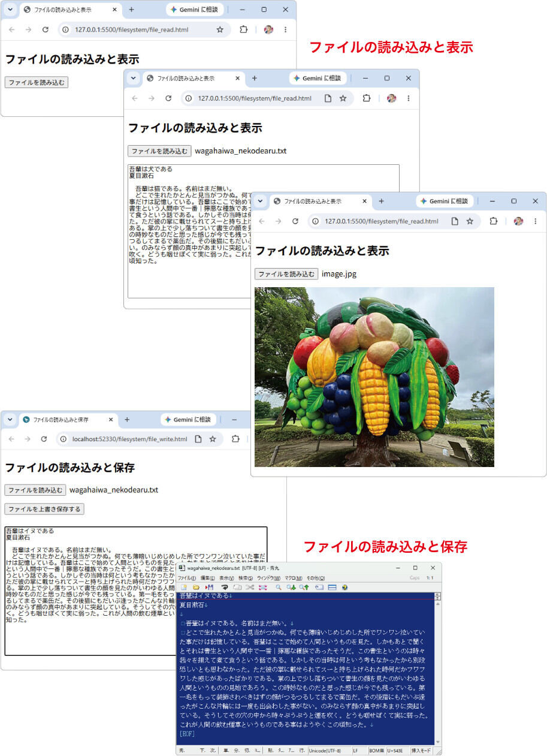
Task: Bookmark the page in the image.jpg window
Action: [x=470, y=221]
